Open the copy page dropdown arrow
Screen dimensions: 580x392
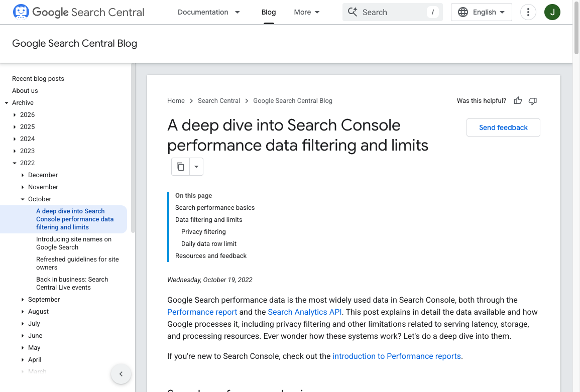pyautogui.click(x=196, y=167)
